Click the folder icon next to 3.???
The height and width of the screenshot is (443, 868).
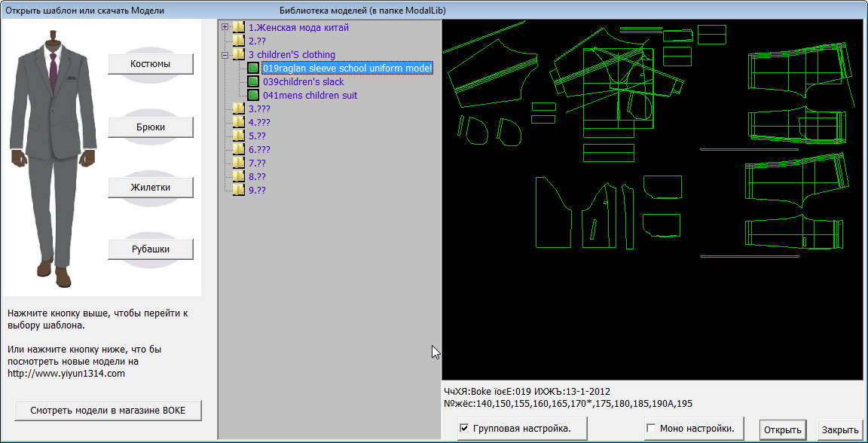[x=239, y=109]
